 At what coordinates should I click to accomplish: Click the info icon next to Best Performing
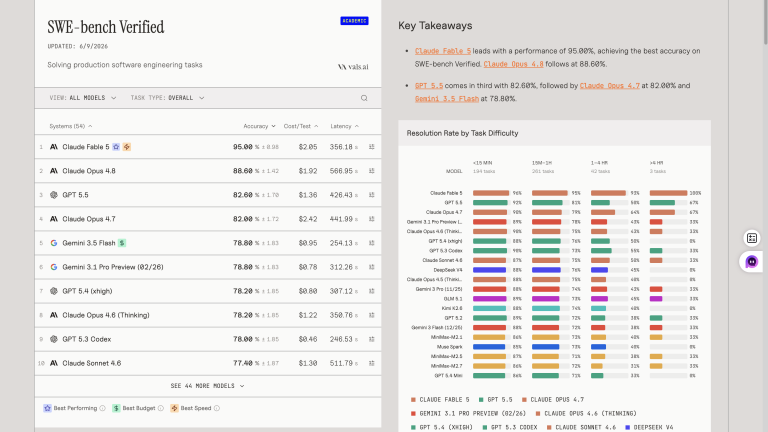point(102,408)
